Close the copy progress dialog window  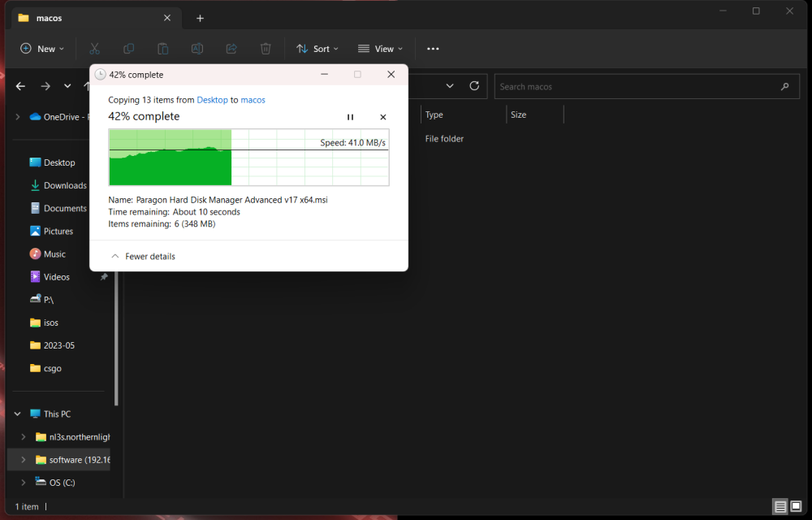coord(391,75)
